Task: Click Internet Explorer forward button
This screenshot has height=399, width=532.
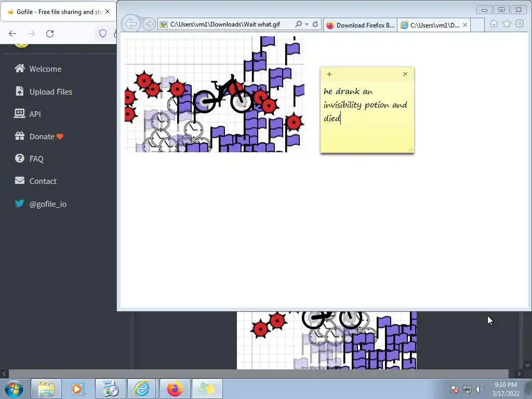Action: [x=149, y=24]
